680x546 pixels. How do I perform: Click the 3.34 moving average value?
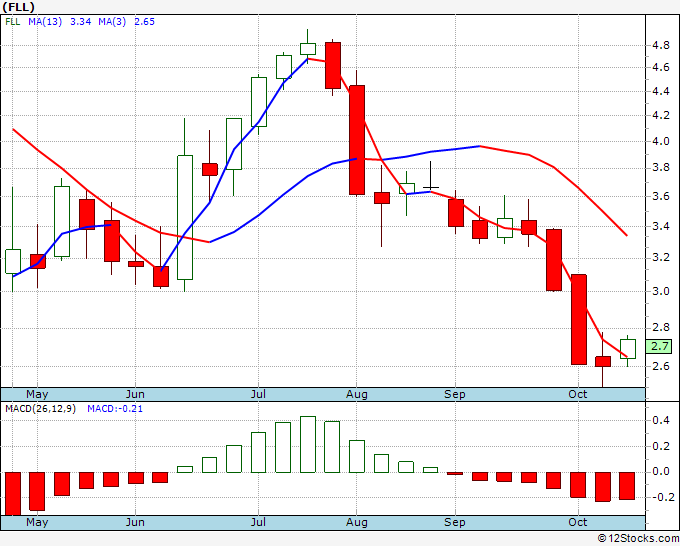(x=80, y=22)
